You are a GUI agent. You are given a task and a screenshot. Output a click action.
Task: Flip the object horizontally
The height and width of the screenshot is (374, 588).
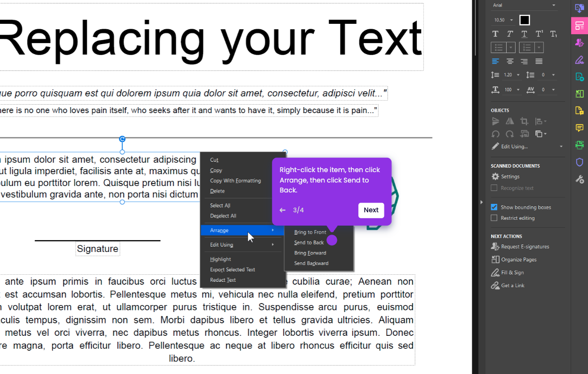510,121
